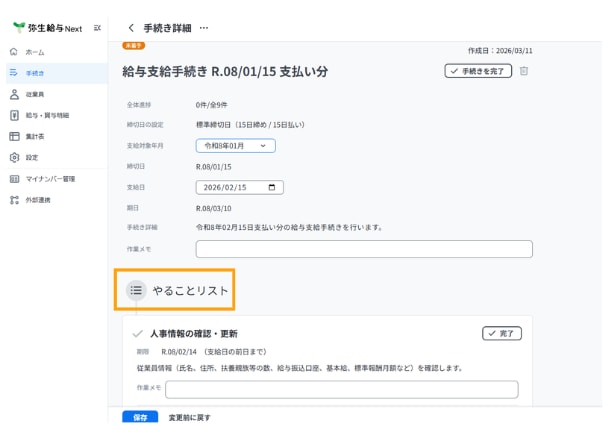Image resolution: width=609 pixels, height=440 pixels.
Task: Click the 期日 value R.08/03/10
Action: tap(214, 208)
